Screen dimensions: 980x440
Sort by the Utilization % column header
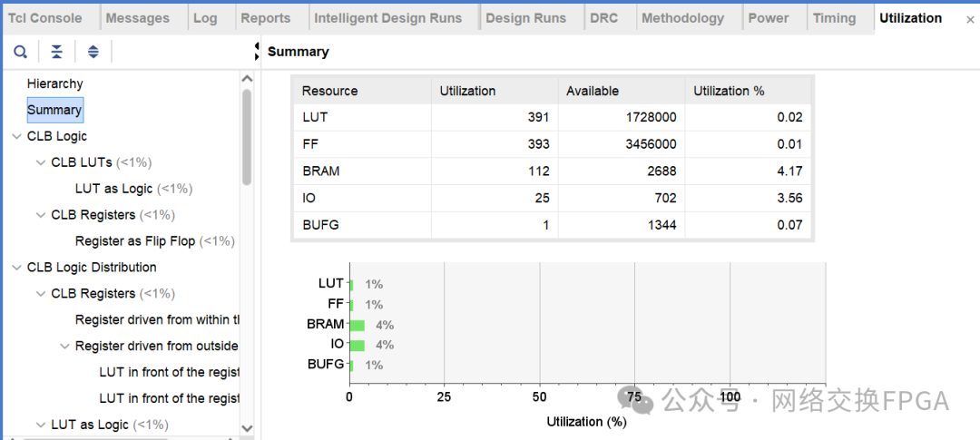click(729, 91)
